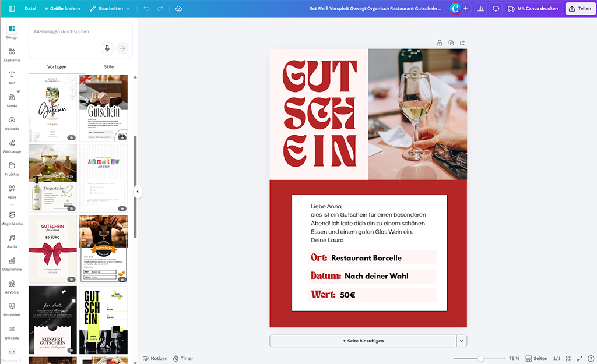Collapse the side panel with arrow handle

pyautogui.click(x=138, y=192)
